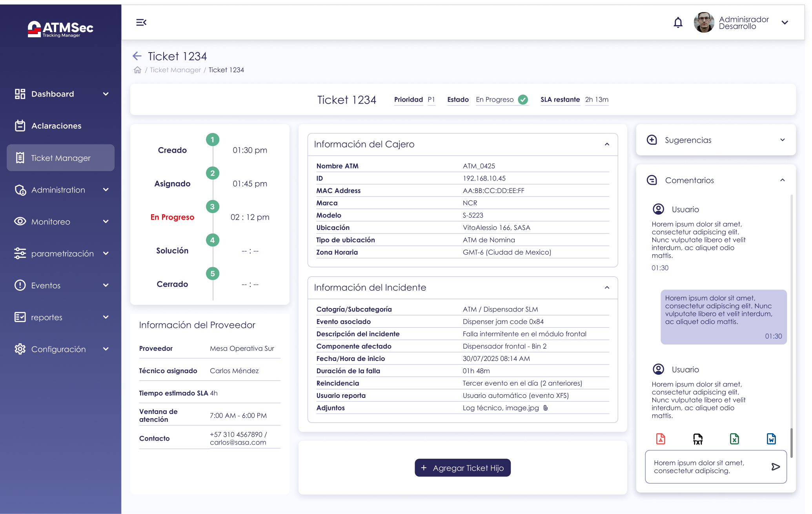
Task: Click the administrator profile avatar
Action: click(704, 22)
